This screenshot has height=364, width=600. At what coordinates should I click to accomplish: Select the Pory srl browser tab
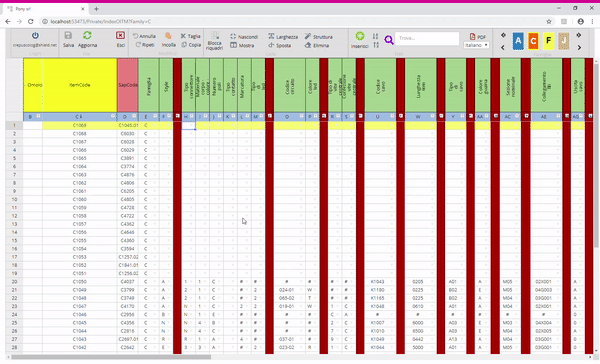pyautogui.click(x=46, y=9)
